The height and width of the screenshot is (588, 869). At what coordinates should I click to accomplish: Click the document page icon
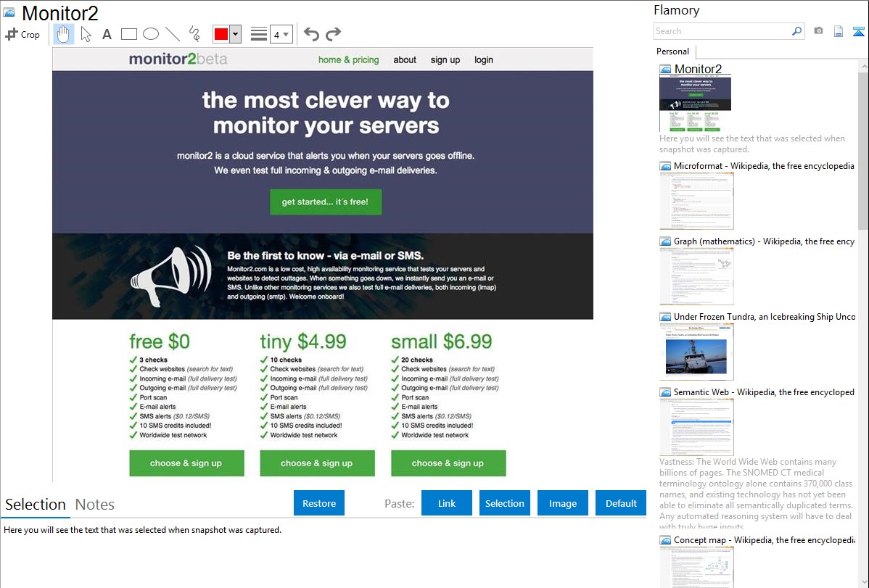tap(839, 31)
